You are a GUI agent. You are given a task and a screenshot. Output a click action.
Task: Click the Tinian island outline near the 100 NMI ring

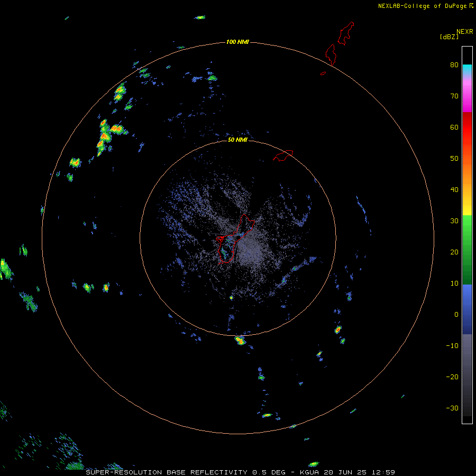click(x=331, y=54)
